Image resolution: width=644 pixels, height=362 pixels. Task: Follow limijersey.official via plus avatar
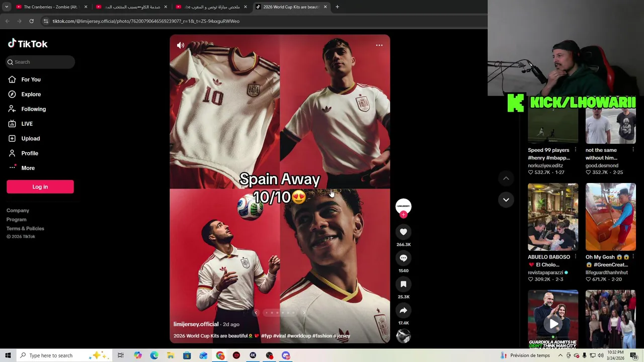click(x=404, y=215)
